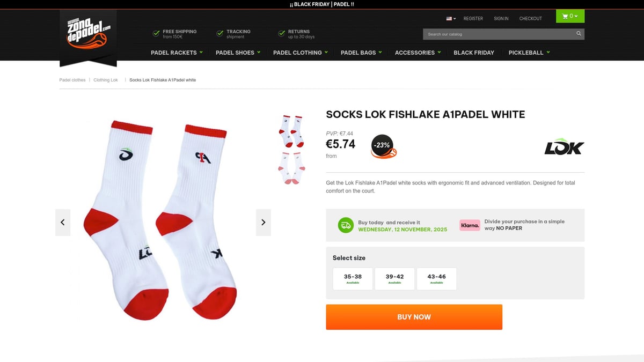
Task: Select size 39-42
Action: (x=394, y=278)
